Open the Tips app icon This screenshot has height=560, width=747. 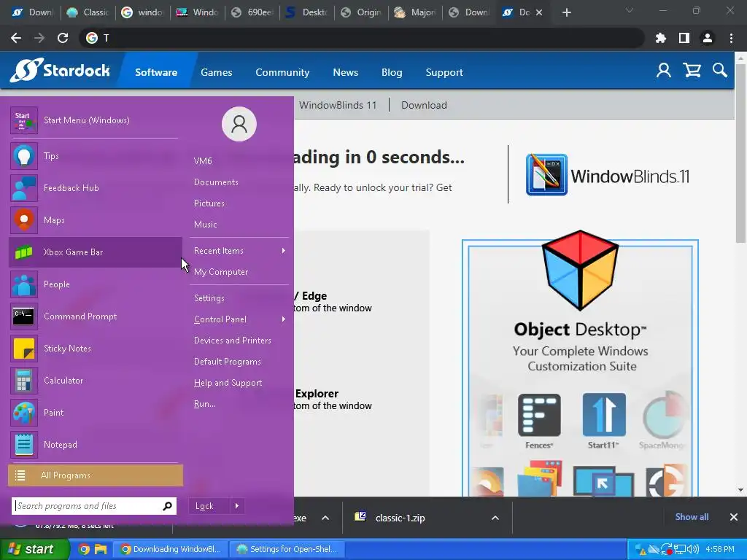point(24,156)
